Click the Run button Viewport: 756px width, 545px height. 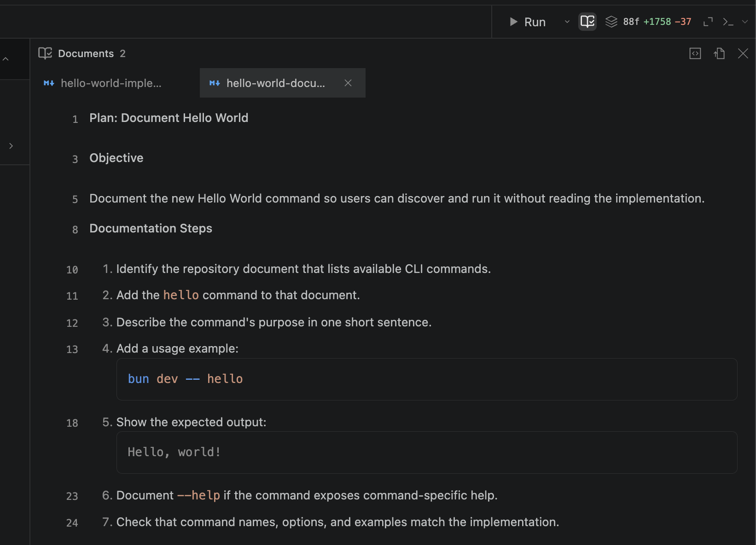(x=528, y=22)
